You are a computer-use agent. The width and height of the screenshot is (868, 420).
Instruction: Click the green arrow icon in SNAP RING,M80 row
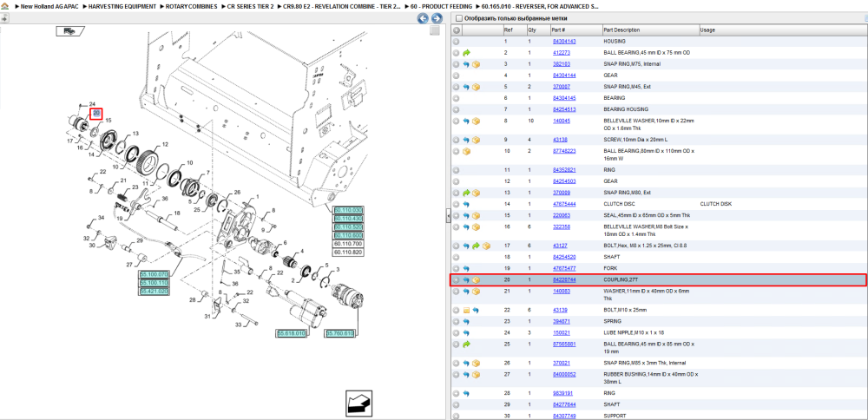pyautogui.click(x=466, y=193)
